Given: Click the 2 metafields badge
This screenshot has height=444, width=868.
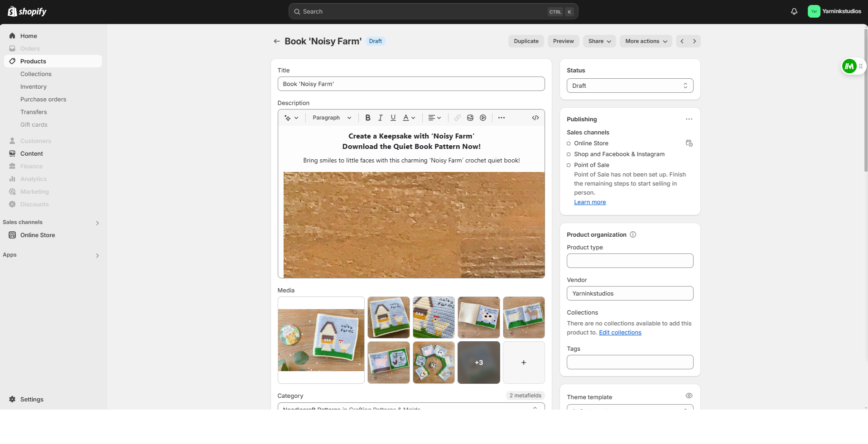Looking at the screenshot, I should (525, 396).
